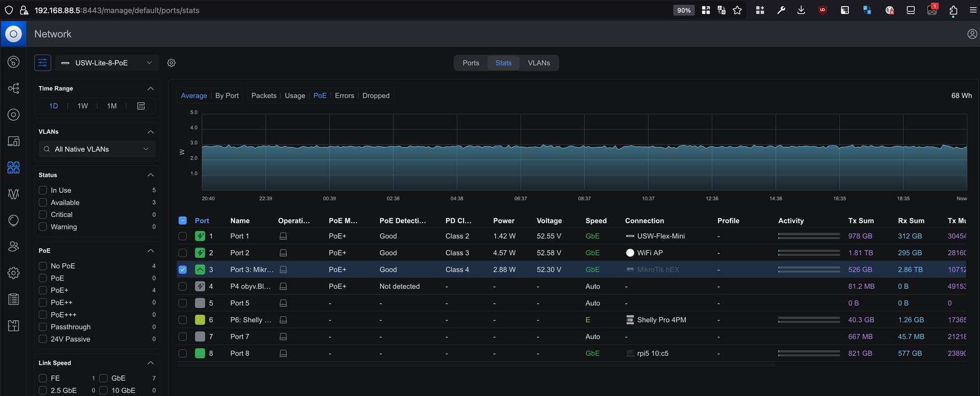Screen dimensions: 980x396
Task: Click the UniFi logo home icon
Action: coord(13,34)
